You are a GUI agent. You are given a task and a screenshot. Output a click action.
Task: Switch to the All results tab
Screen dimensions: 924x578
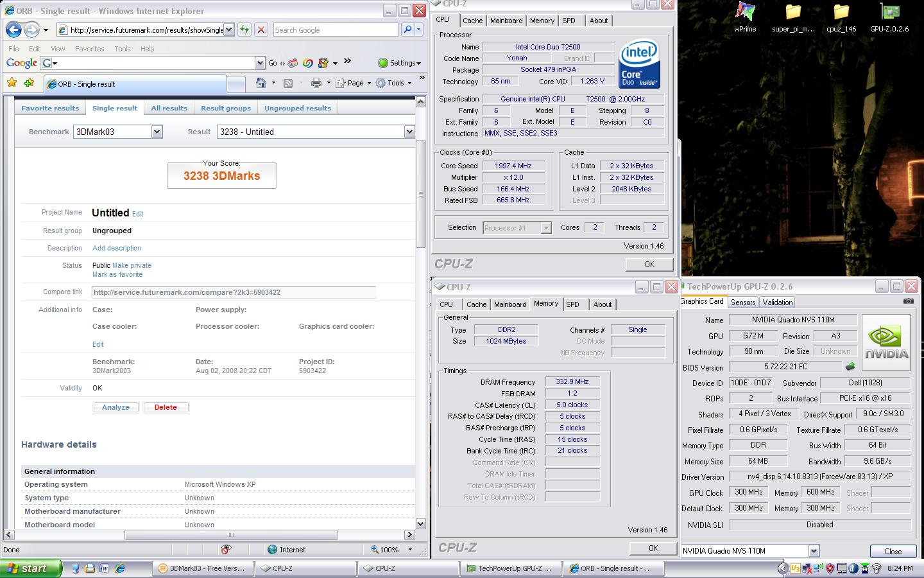click(x=169, y=108)
